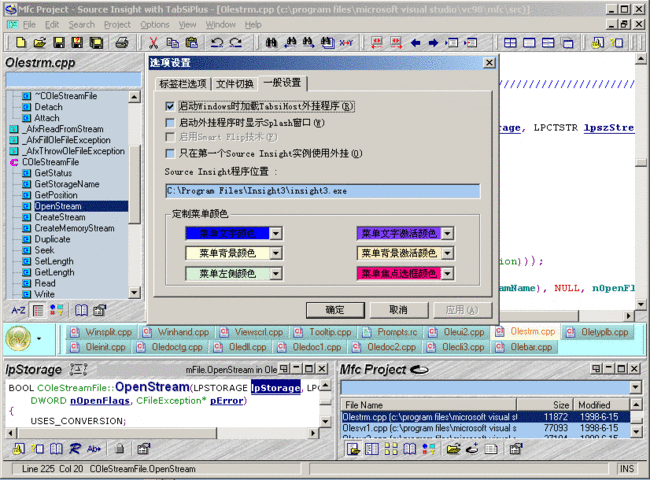The image size is (650, 480).
Task: Click the first binoculars Search icon
Action: 271,42
